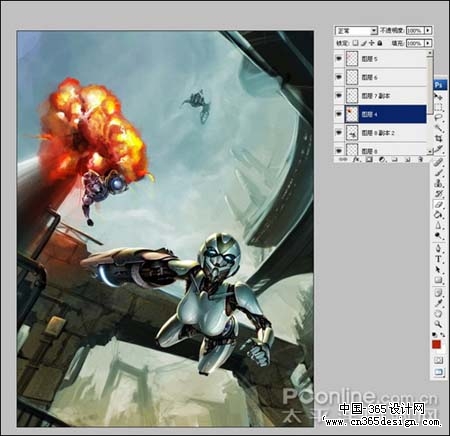Toggle visibility of layer 图层 8 副本 2
450x436 pixels.
click(x=339, y=133)
